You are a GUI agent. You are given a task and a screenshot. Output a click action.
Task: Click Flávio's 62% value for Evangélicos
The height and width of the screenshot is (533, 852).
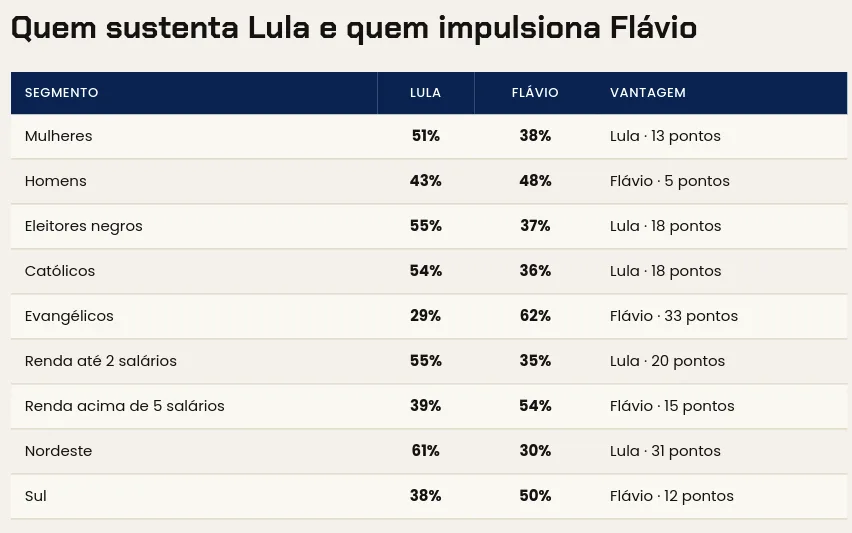(x=535, y=316)
